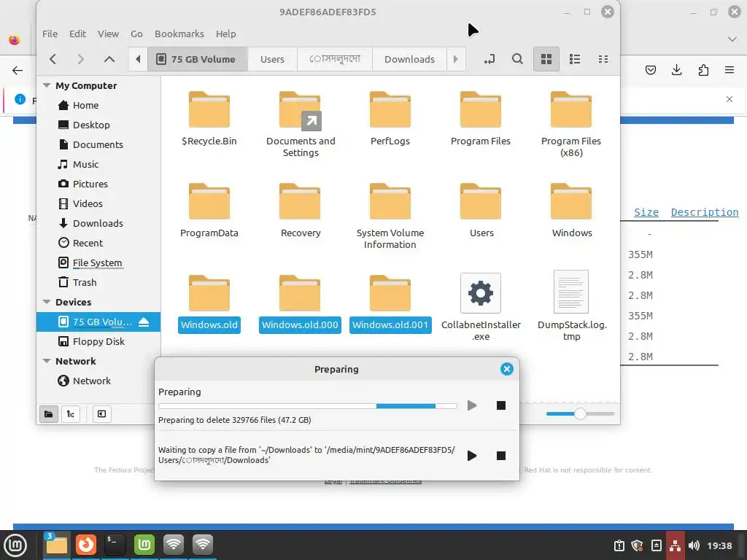Viewport: 747px width, 560px height.
Task: Open Music in sidebar
Action: (98, 164)
